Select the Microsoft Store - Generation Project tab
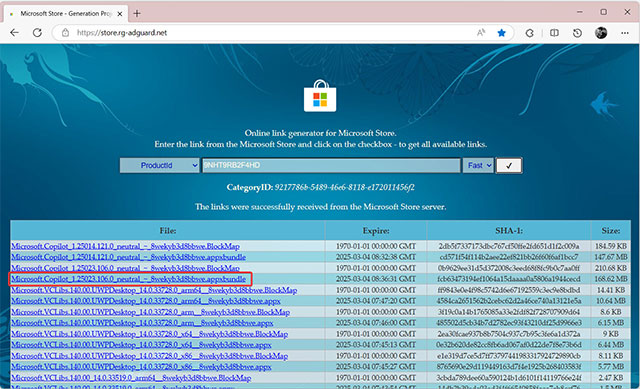 click(x=65, y=13)
